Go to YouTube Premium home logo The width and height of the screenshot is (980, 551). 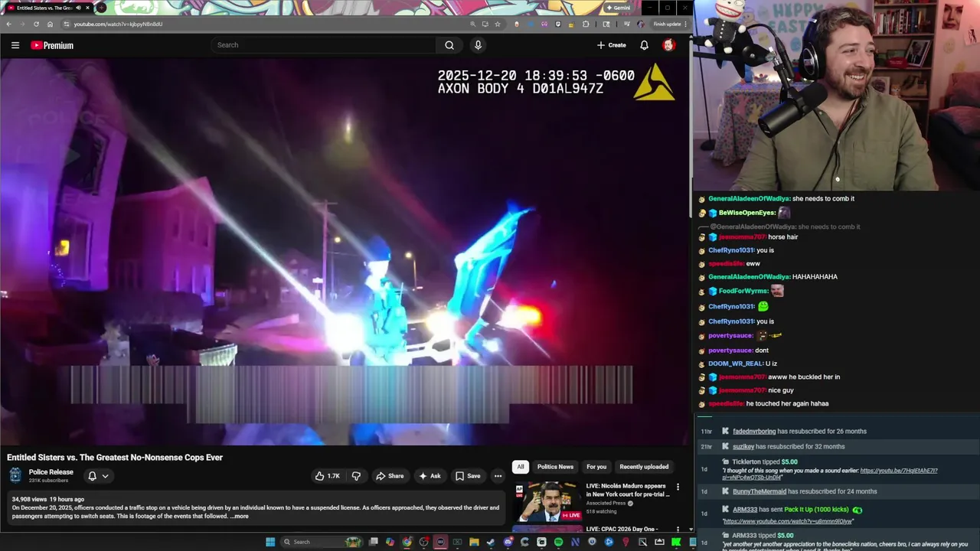click(x=52, y=45)
